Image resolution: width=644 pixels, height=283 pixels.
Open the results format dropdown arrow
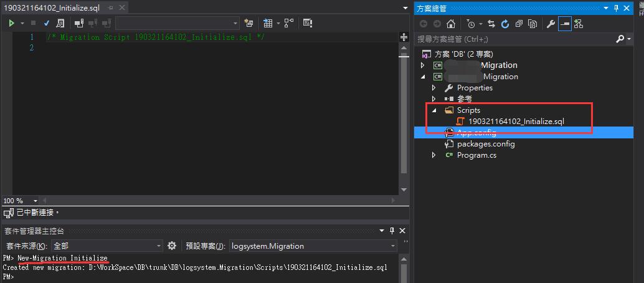(278, 24)
